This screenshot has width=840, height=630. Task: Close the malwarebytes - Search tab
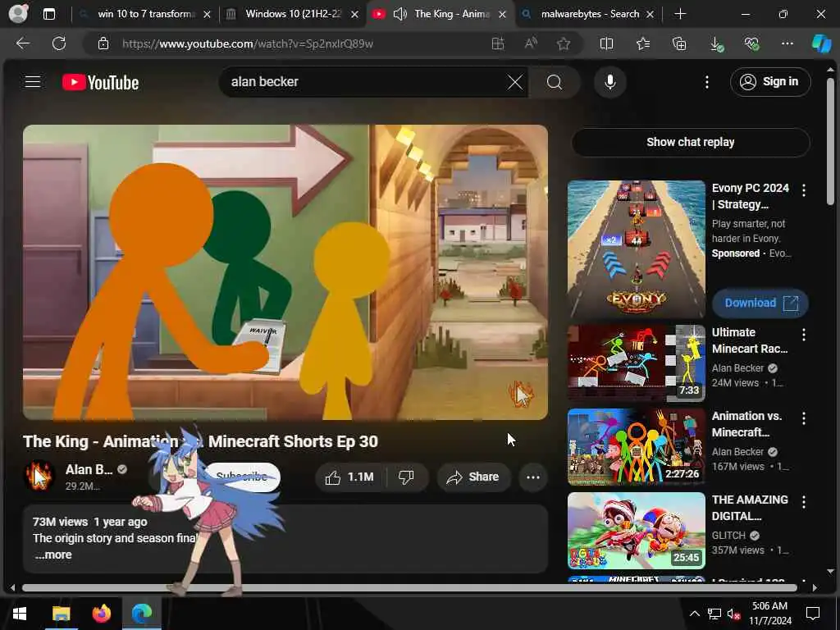650,15
